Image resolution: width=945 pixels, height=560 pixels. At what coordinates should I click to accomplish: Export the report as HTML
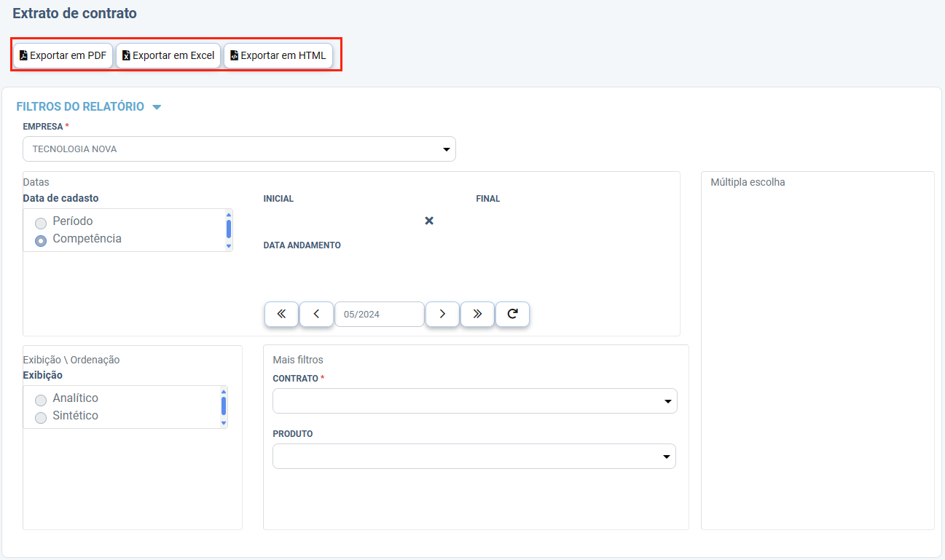pos(278,55)
